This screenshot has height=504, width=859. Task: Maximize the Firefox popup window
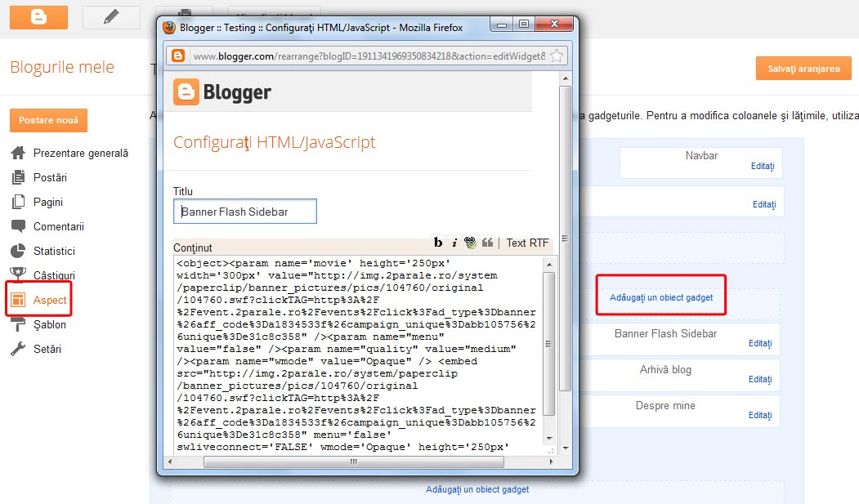[x=524, y=25]
